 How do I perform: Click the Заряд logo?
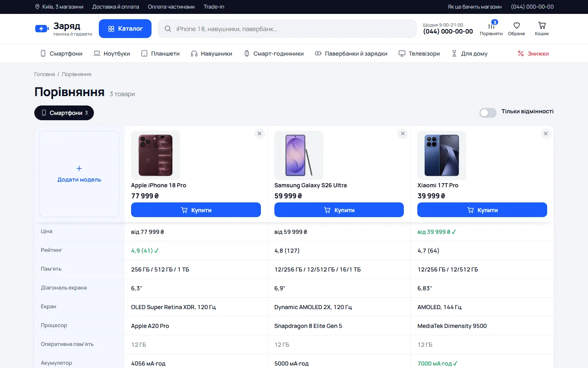(64, 29)
